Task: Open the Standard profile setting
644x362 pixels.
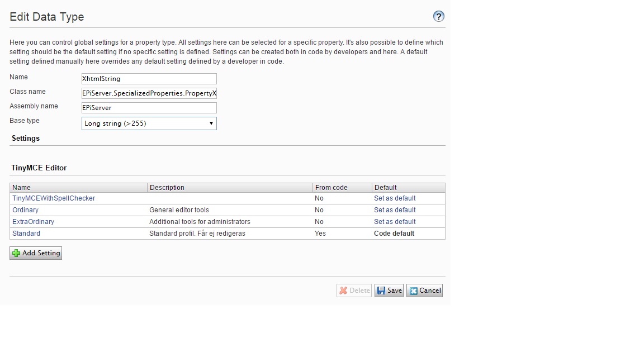Action: 26,233
